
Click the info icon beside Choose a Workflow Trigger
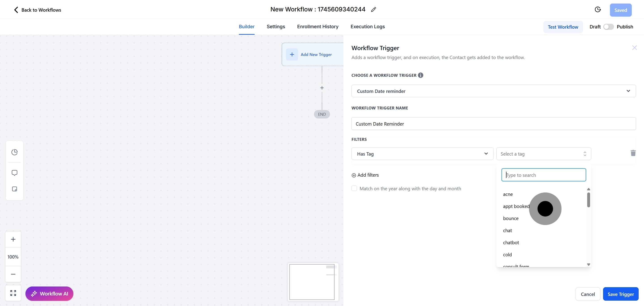[420, 75]
